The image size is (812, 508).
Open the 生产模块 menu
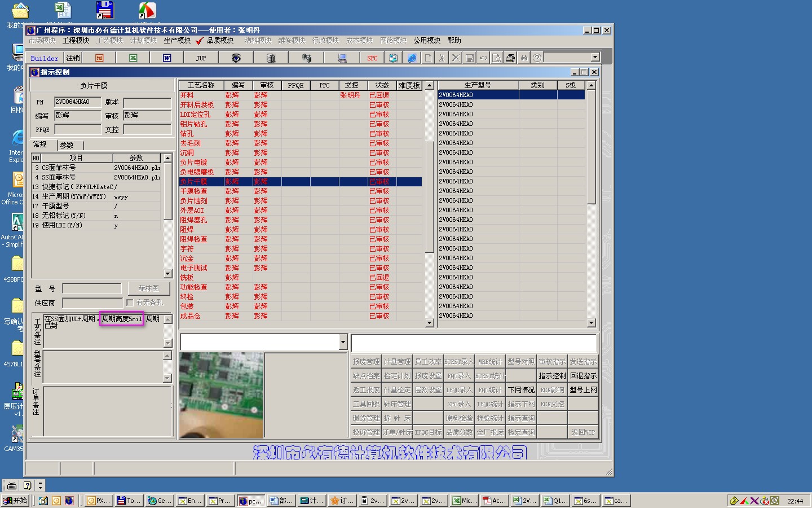click(x=178, y=41)
